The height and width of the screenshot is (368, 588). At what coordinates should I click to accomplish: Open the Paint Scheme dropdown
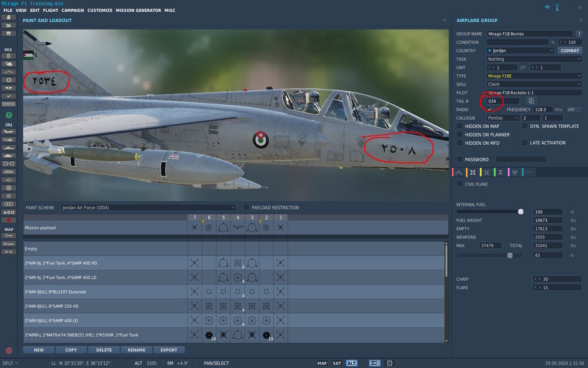148,207
